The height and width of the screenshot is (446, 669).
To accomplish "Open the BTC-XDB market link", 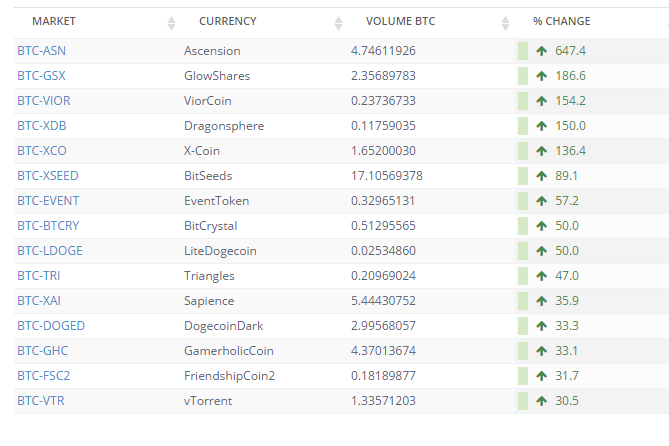I will pyautogui.click(x=42, y=126).
